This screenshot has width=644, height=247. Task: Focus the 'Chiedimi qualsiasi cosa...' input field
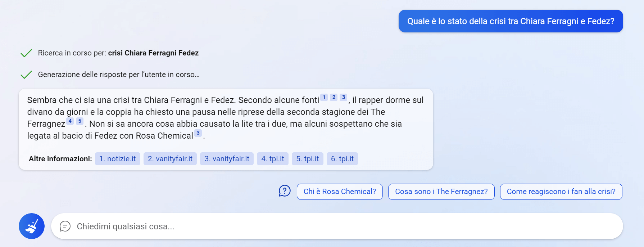coord(324,226)
